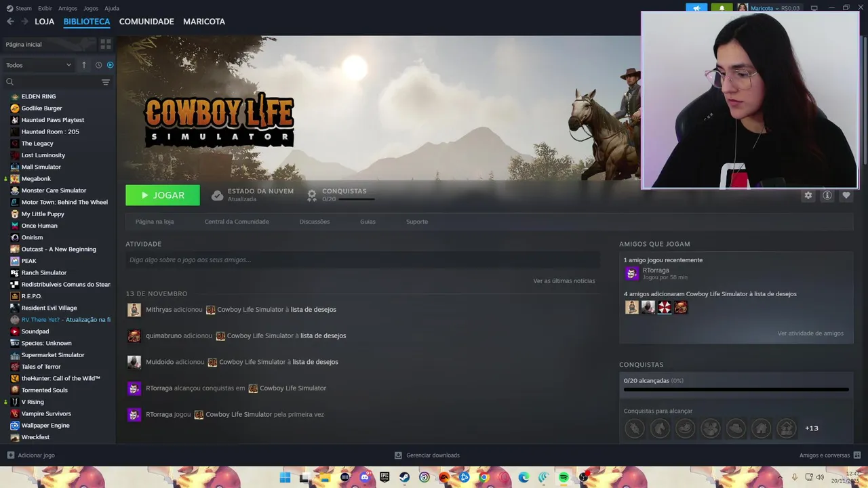Select R.E.P.O. in library list
Screen dimensions: 868x488
click(x=31, y=296)
